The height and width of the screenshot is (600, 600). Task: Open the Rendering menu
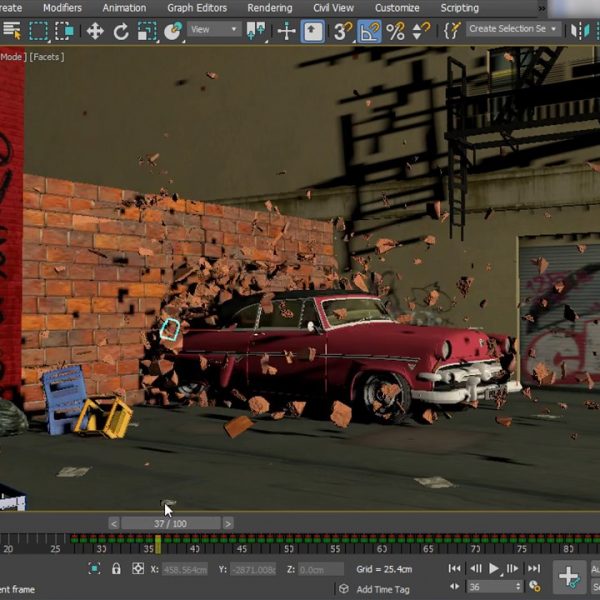click(270, 8)
